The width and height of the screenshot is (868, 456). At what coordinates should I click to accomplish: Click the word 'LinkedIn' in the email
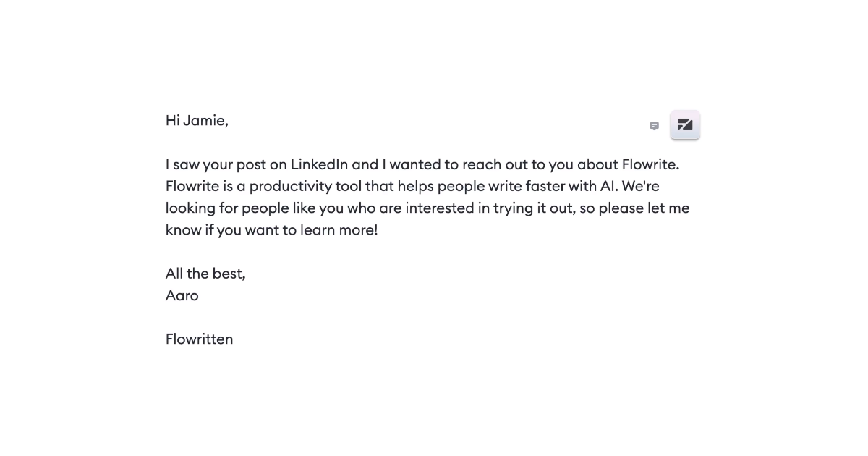coord(319,164)
